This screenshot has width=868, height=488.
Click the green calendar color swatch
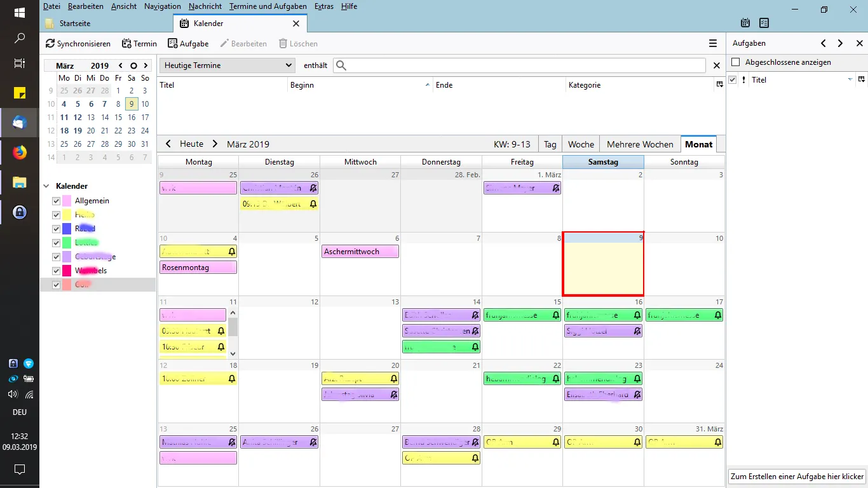[x=67, y=243]
